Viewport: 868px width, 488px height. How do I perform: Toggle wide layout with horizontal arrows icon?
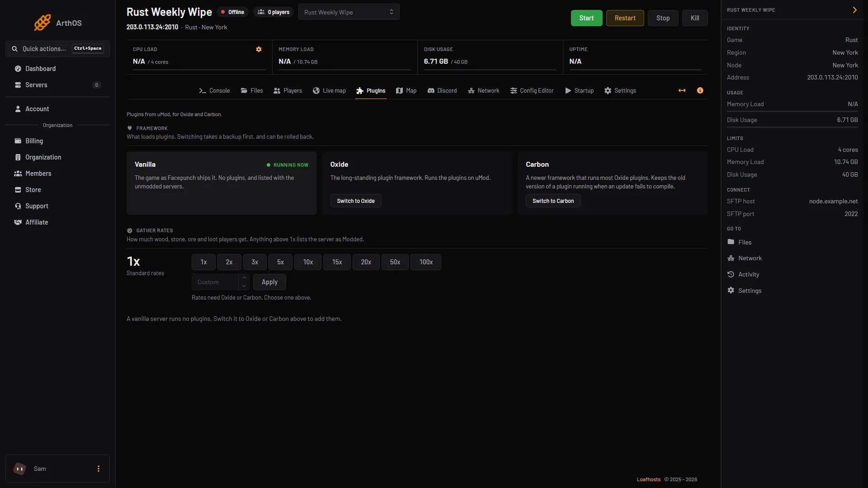pos(682,90)
